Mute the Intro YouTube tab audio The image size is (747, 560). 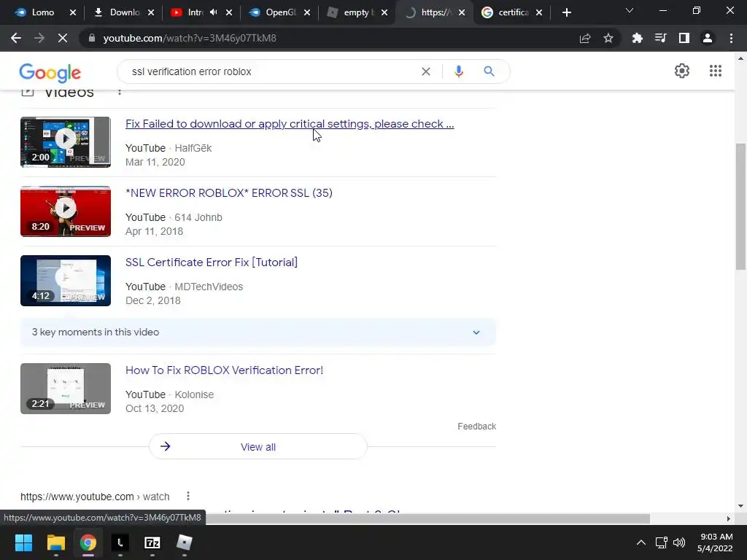(x=214, y=12)
